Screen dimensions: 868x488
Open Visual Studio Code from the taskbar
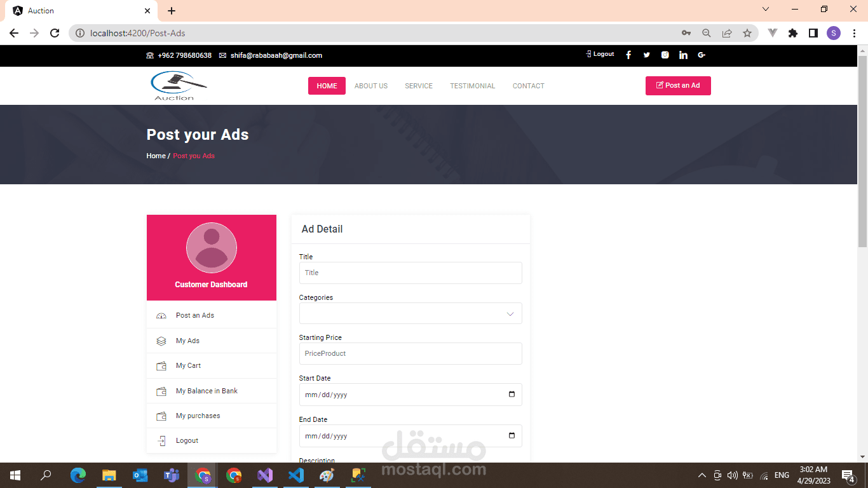coord(296,475)
